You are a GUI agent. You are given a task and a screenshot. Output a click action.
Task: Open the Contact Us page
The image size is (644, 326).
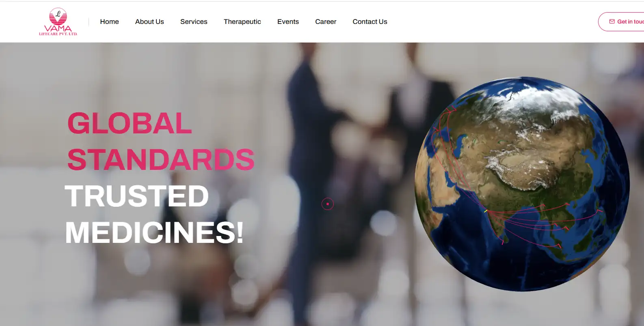click(370, 22)
